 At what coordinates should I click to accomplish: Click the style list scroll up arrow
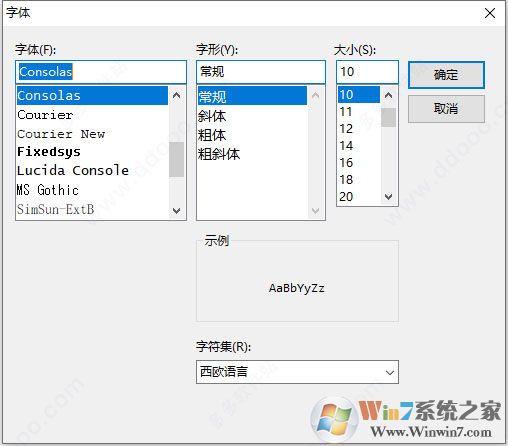point(315,96)
